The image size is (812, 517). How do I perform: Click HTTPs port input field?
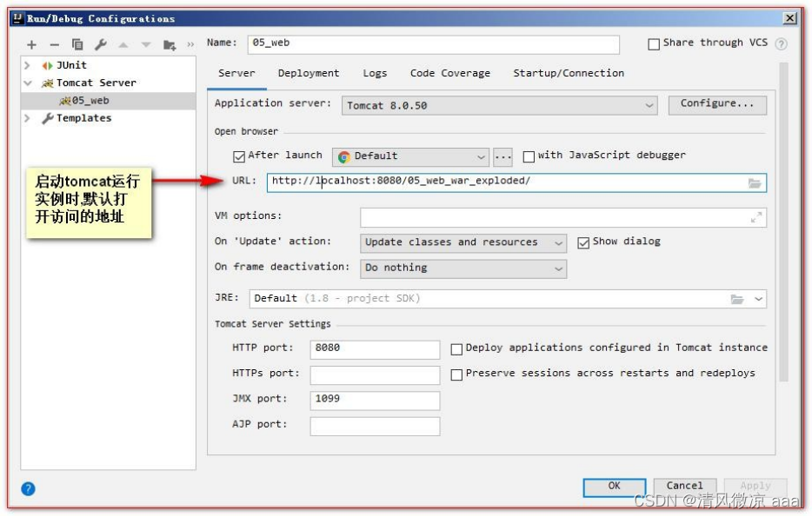tap(375, 374)
